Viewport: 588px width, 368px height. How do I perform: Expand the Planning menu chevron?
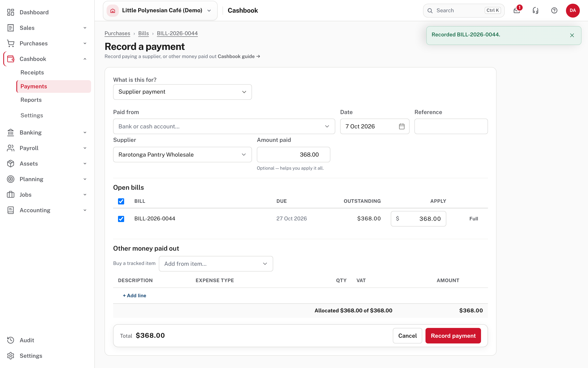click(85, 179)
